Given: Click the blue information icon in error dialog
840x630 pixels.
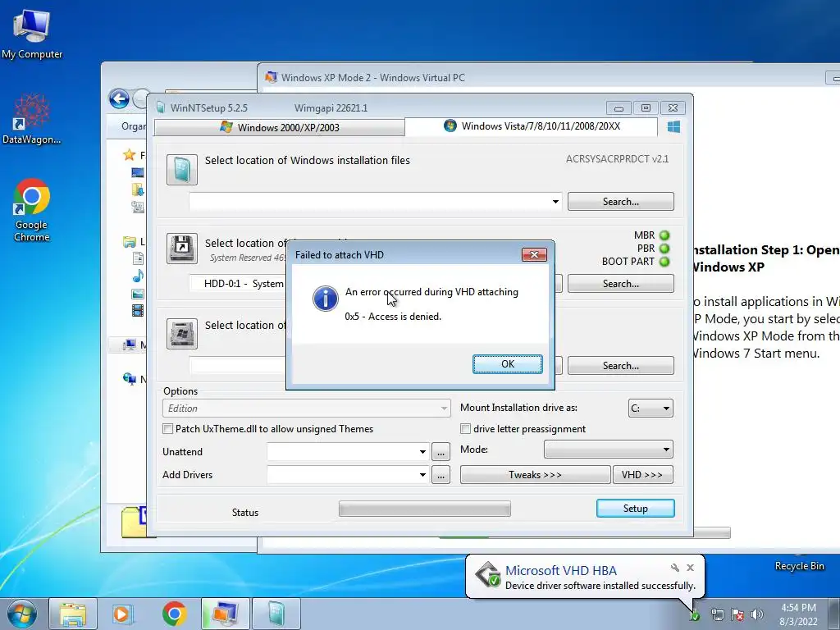Looking at the screenshot, I should [326, 299].
